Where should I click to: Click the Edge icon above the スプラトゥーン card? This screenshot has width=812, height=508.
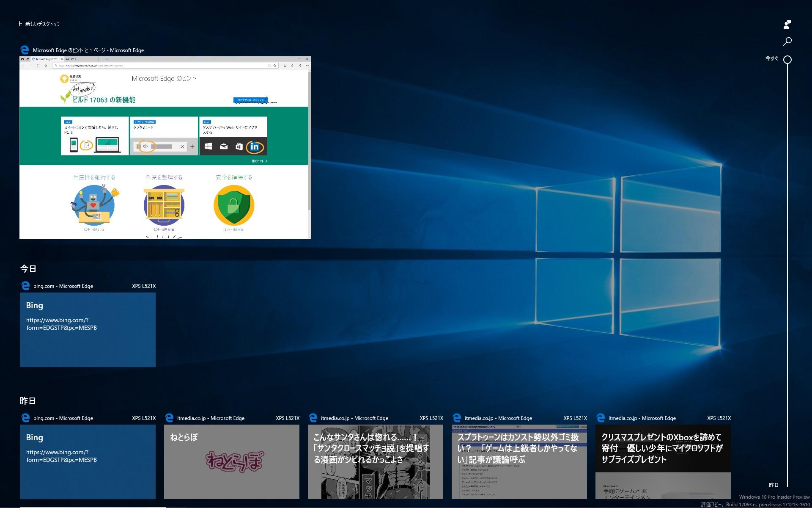pyautogui.click(x=457, y=418)
